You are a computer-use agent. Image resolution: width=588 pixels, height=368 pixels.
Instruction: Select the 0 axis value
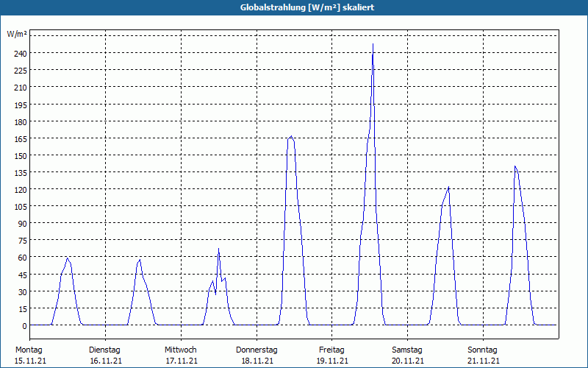(24, 326)
